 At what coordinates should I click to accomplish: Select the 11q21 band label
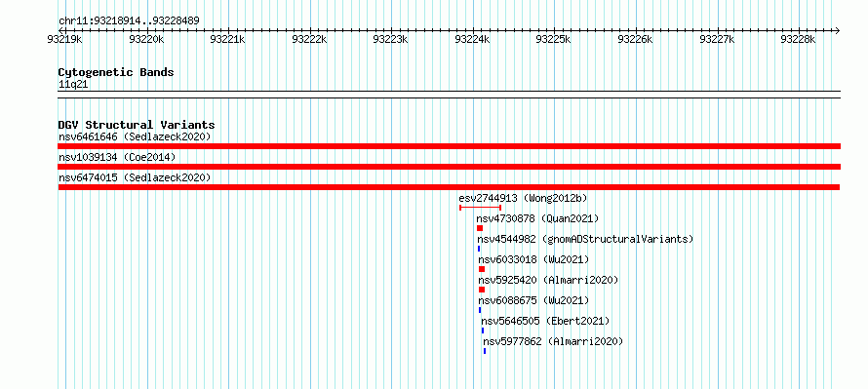[x=73, y=85]
